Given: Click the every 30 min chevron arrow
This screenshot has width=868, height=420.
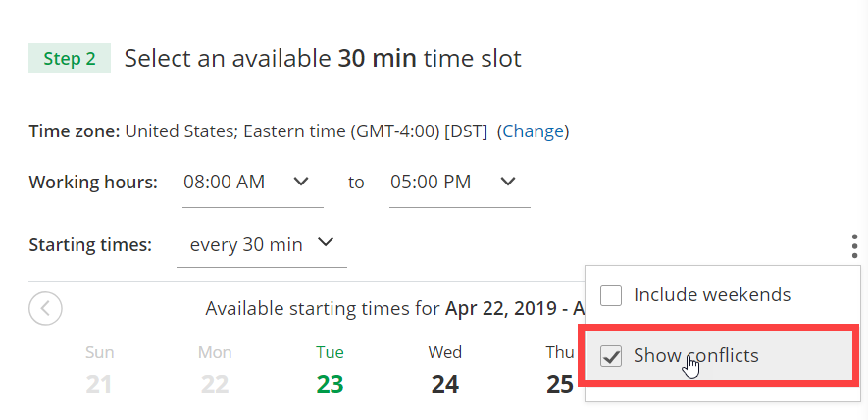Looking at the screenshot, I should coord(326,243).
